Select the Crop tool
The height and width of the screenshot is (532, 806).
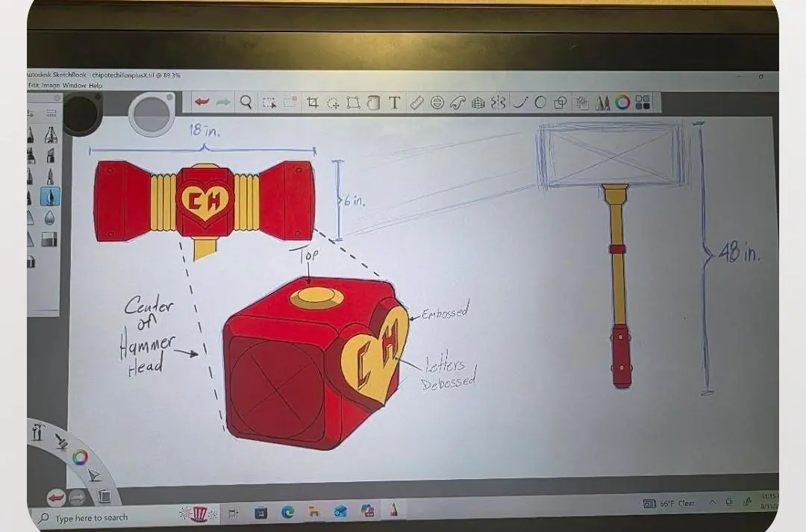312,103
